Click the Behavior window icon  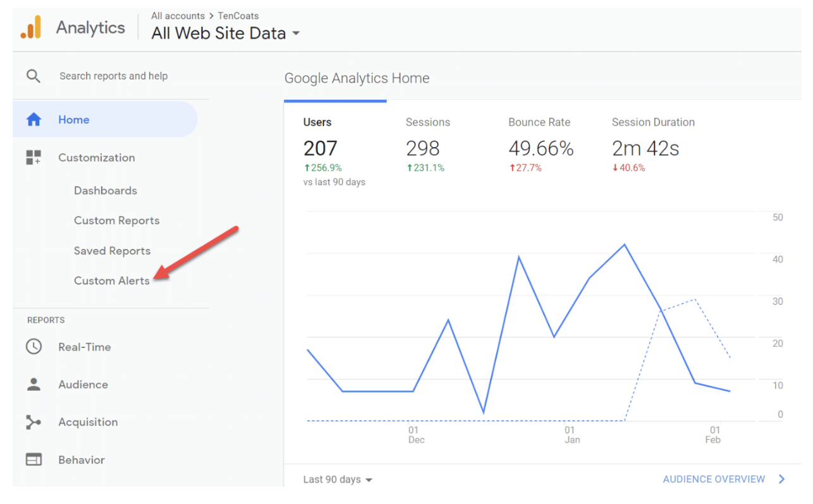tap(34, 460)
